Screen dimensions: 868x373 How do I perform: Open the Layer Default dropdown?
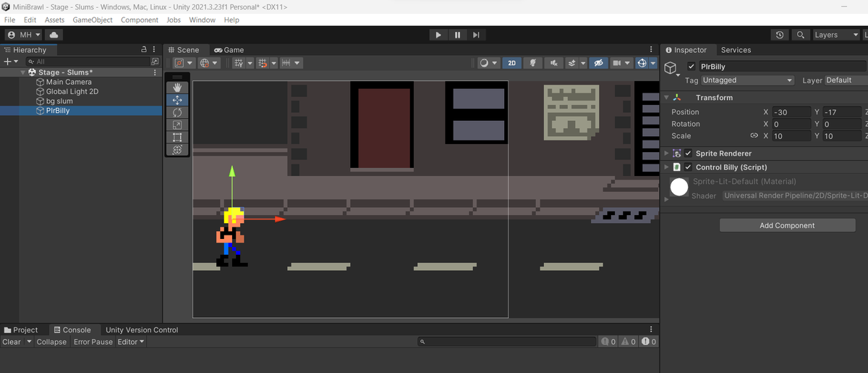pyautogui.click(x=845, y=80)
